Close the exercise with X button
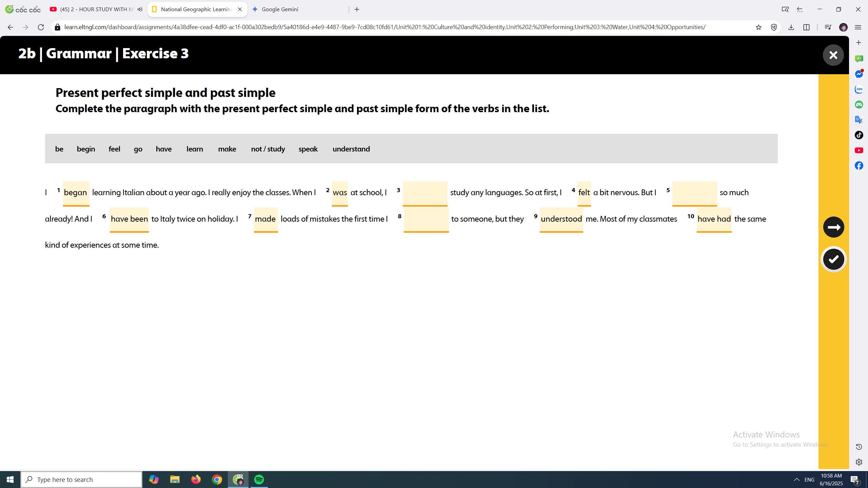868x488 pixels. (833, 55)
